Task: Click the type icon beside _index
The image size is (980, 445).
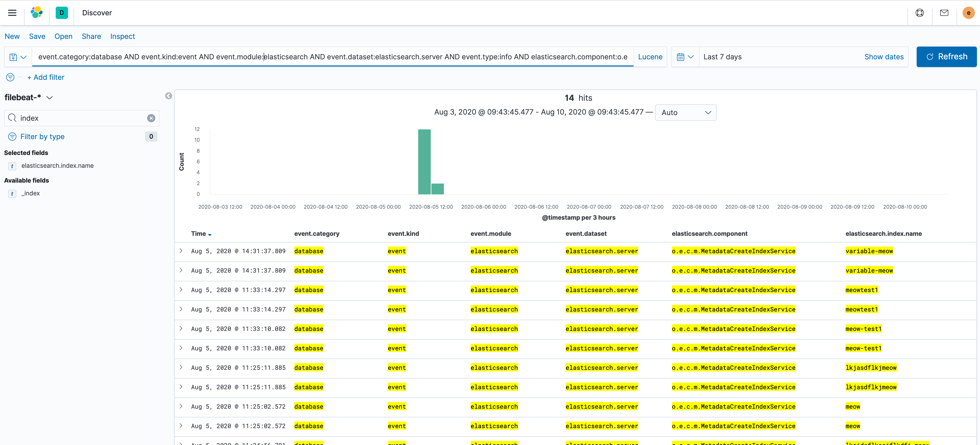Action: [12, 194]
